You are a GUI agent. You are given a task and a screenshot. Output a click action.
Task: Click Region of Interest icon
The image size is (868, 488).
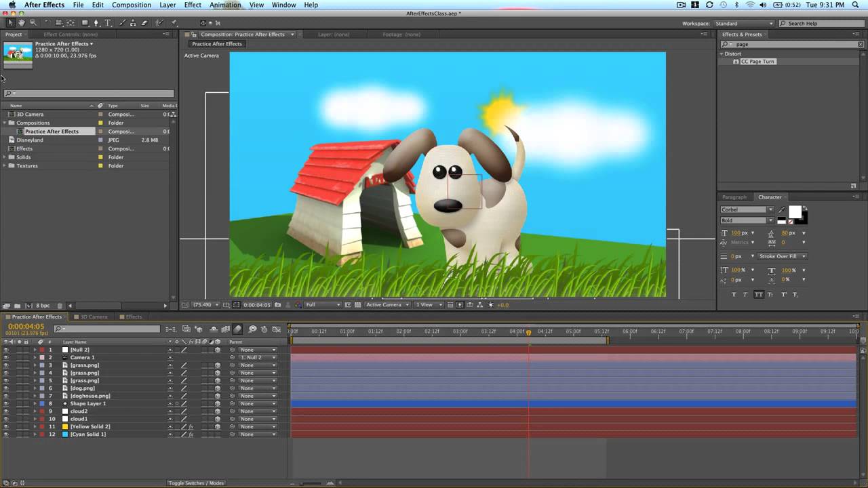[349, 305]
